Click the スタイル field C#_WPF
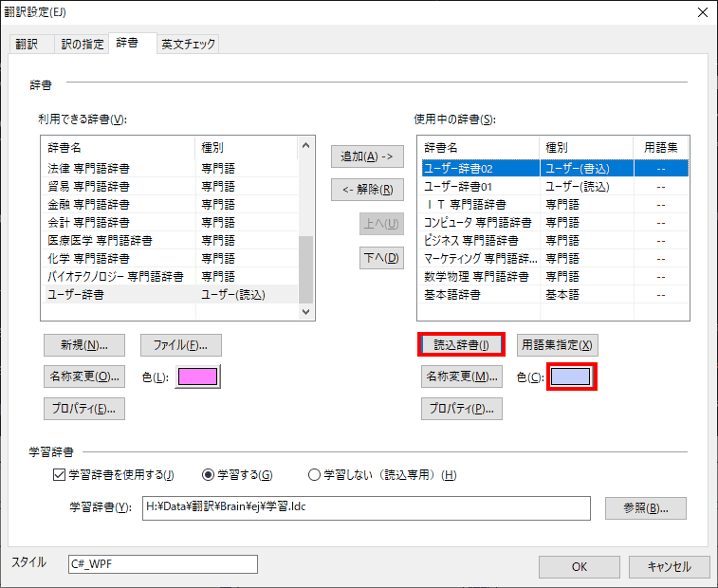Screen dimensions: 718x588 163,564
